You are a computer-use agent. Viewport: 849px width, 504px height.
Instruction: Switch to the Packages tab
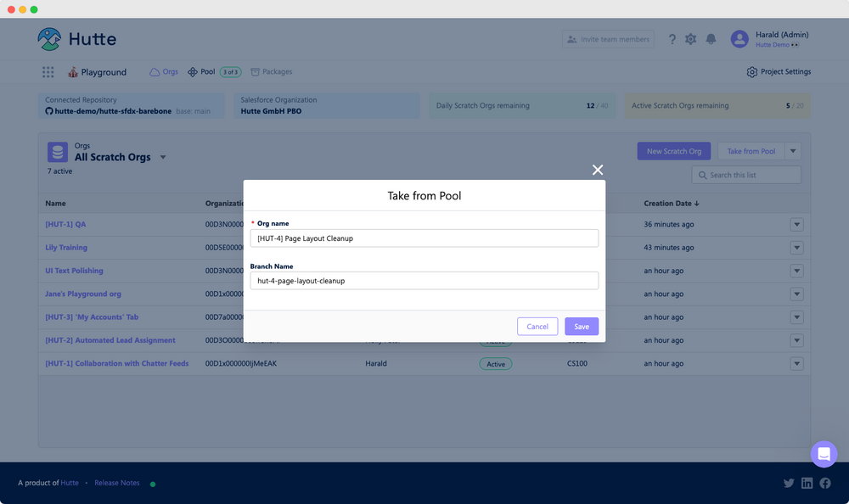coord(271,72)
